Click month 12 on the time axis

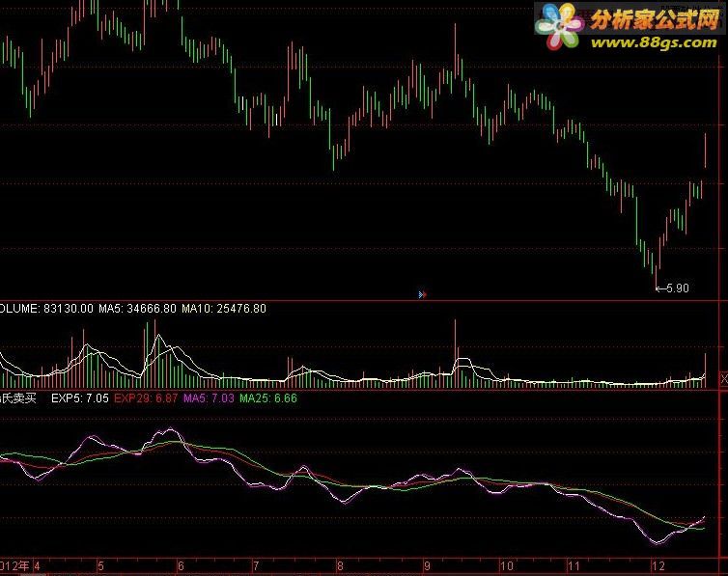(658, 565)
